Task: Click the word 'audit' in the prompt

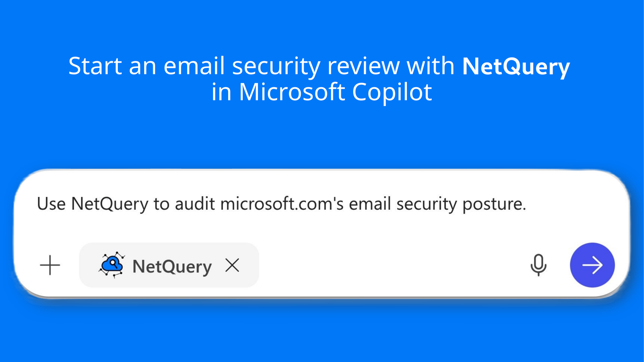Action: coord(195,204)
